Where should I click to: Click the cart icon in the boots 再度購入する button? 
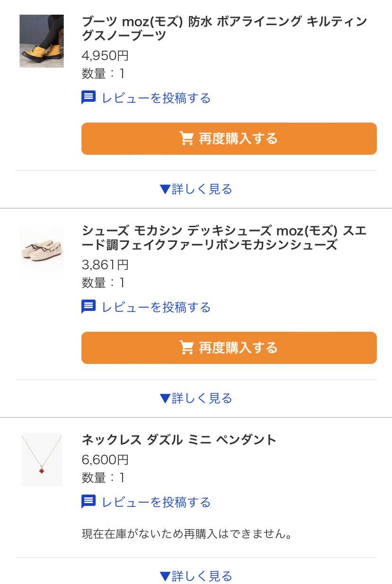187,139
